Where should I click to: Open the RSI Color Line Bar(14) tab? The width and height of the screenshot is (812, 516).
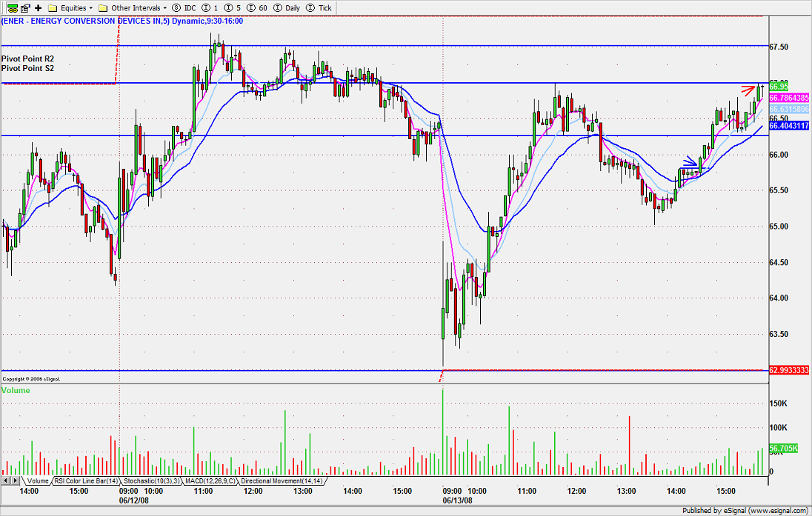(86, 480)
